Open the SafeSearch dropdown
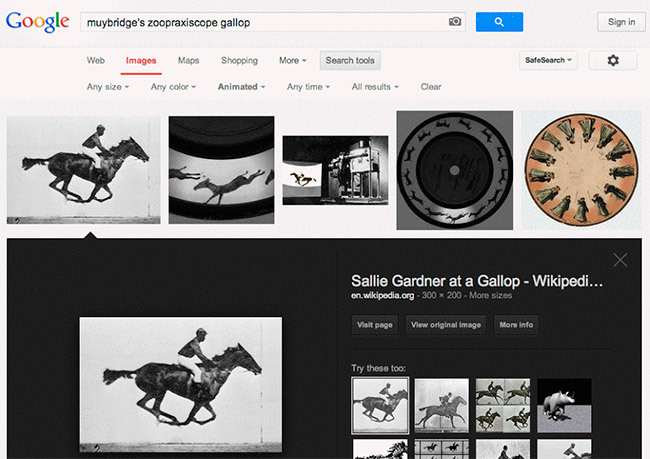 coord(548,61)
